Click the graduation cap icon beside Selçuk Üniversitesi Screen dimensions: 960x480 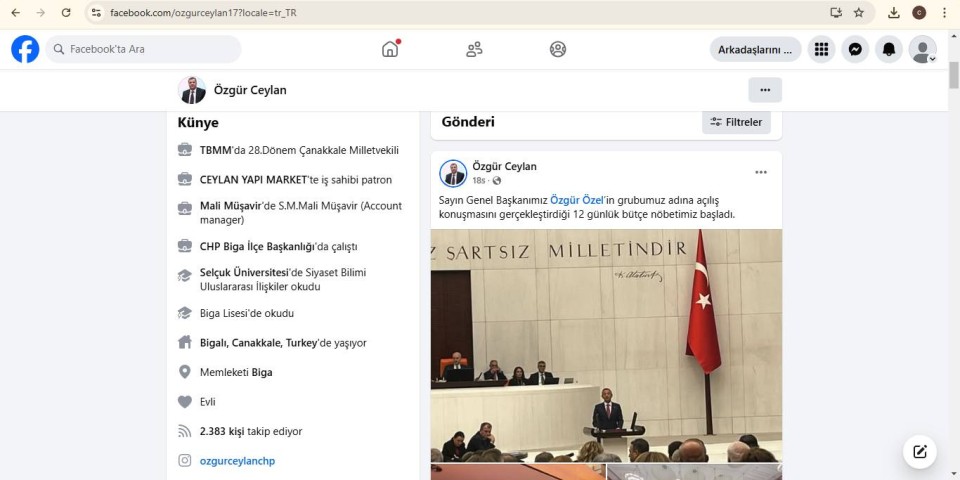[184, 275]
